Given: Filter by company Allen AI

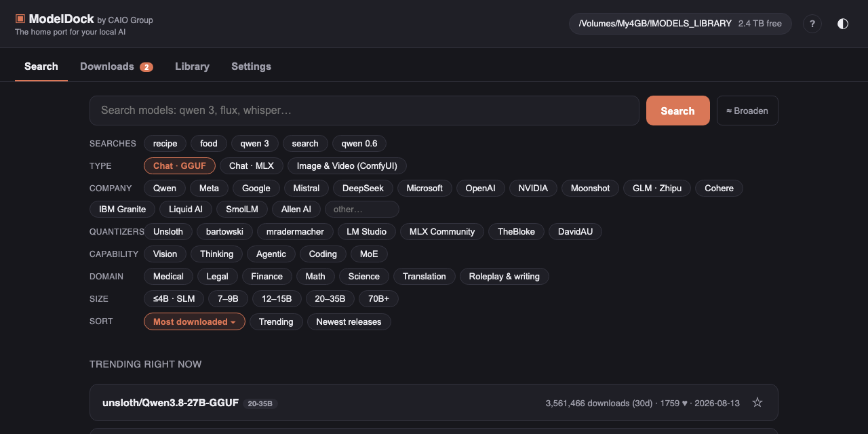Looking at the screenshot, I should coord(296,209).
